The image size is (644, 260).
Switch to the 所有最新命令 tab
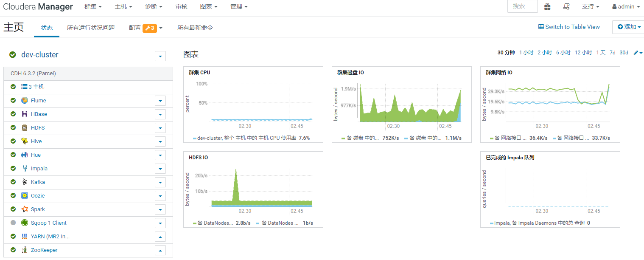pyautogui.click(x=195, y=28)
